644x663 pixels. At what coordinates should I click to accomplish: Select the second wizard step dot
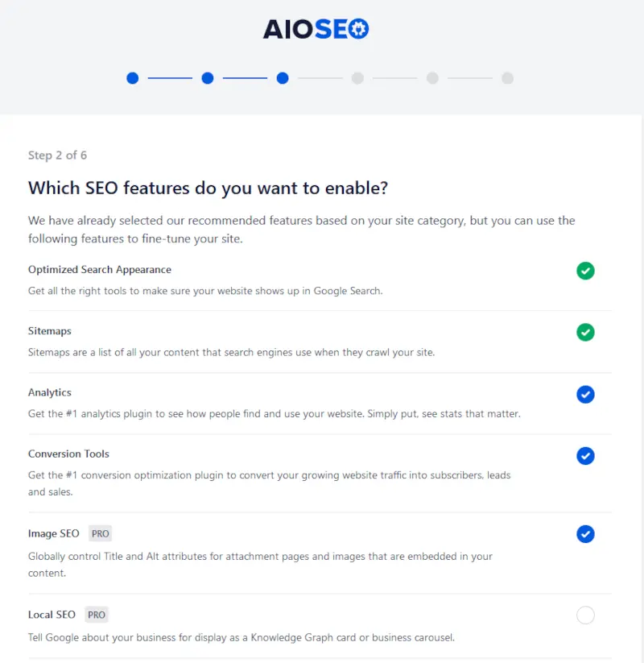[208, 78]
